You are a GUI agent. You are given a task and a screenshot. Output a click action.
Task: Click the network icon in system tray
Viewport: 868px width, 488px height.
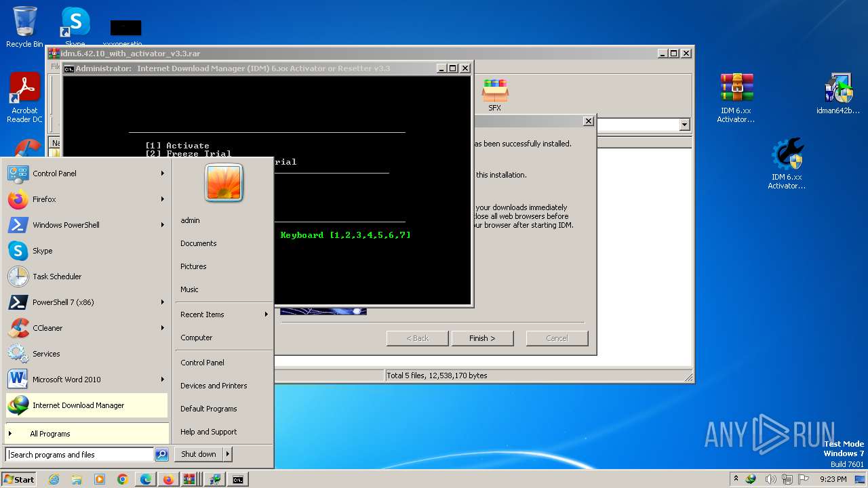(x=789, y=479)
